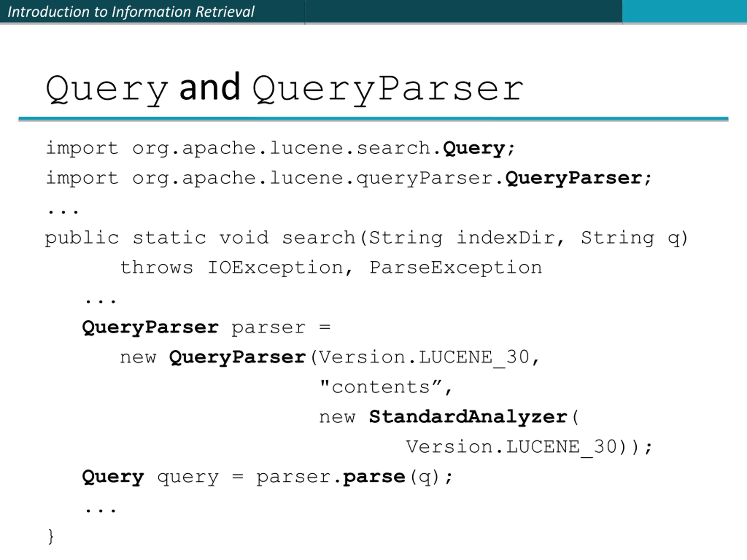Click the closing brace '}' at the bottom
The image size is (747, 560).
click(x=51, y=536)
